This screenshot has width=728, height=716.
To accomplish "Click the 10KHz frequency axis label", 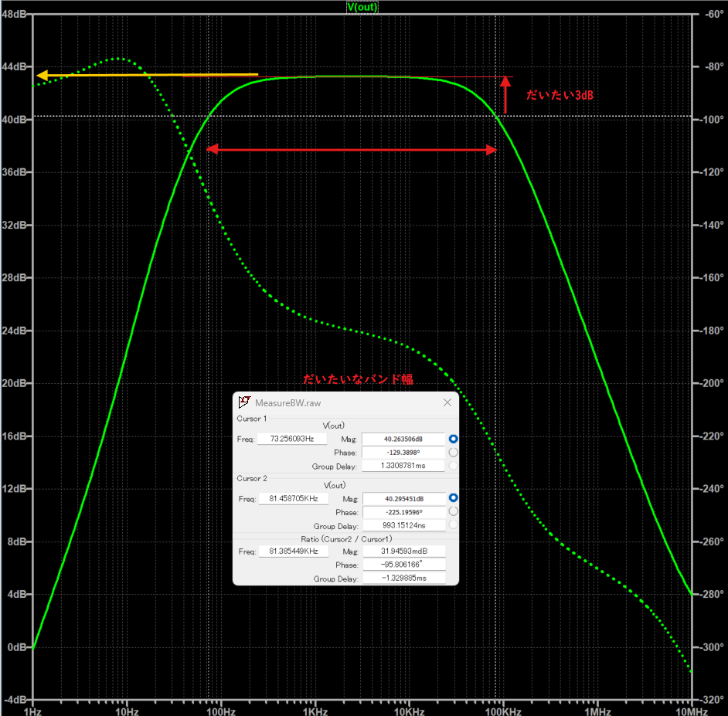I will tap(409, 711).
